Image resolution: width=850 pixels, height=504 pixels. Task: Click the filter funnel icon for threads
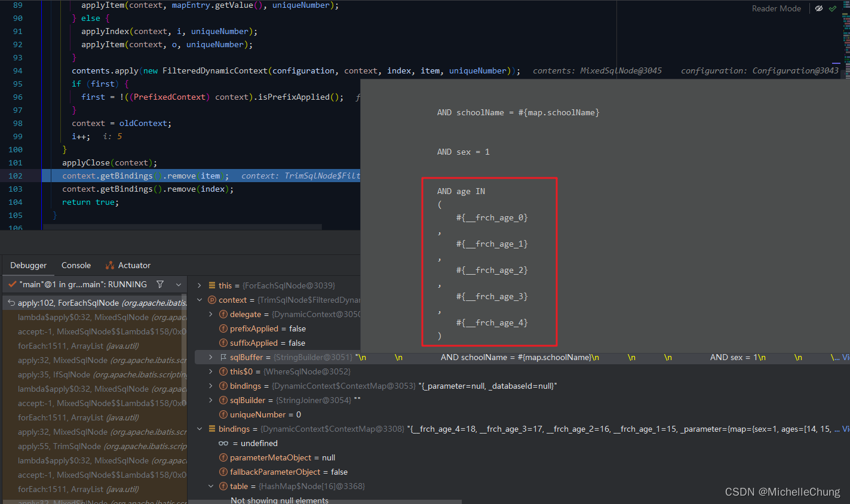(160, 284)
